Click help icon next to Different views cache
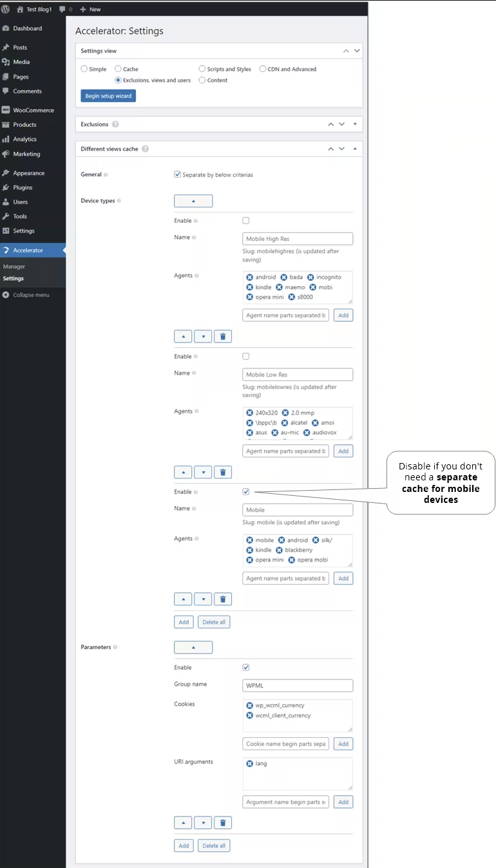The height and width of the screenshot is (868, 496). 146,149
